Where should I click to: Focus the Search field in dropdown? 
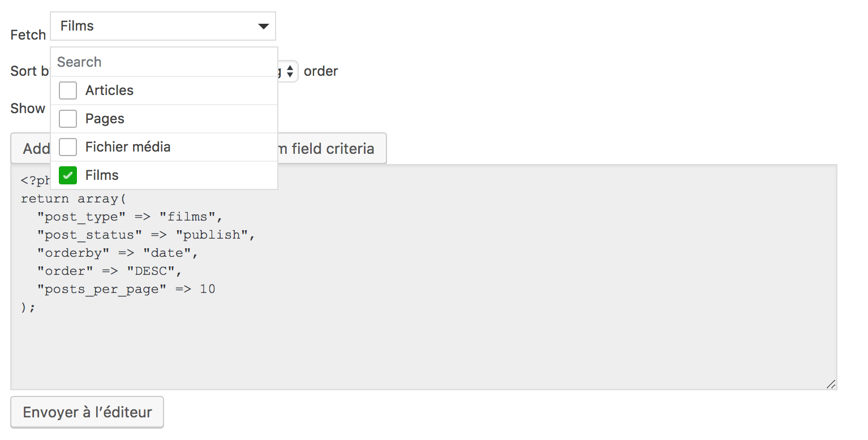[164, 62]
